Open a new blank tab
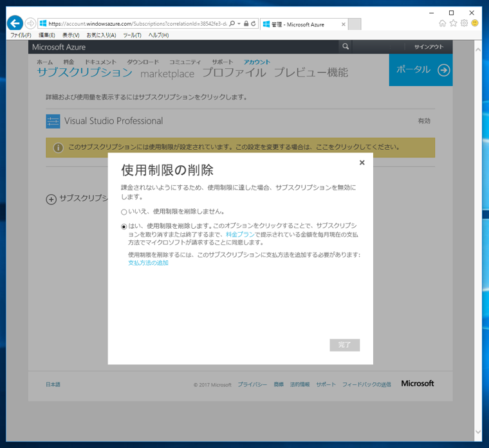The width and height of the screenshot is (489, 448). (x=355, y=24)
